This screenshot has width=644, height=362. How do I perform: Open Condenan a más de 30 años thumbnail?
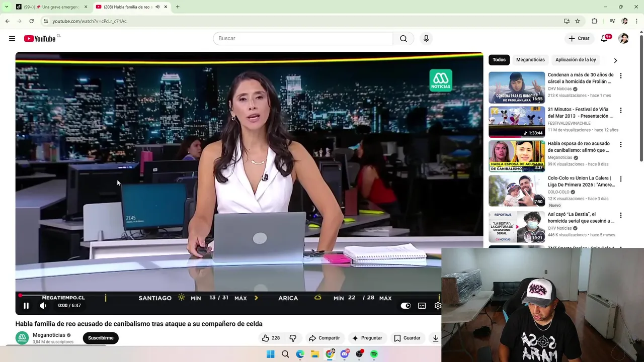(517, 87)
